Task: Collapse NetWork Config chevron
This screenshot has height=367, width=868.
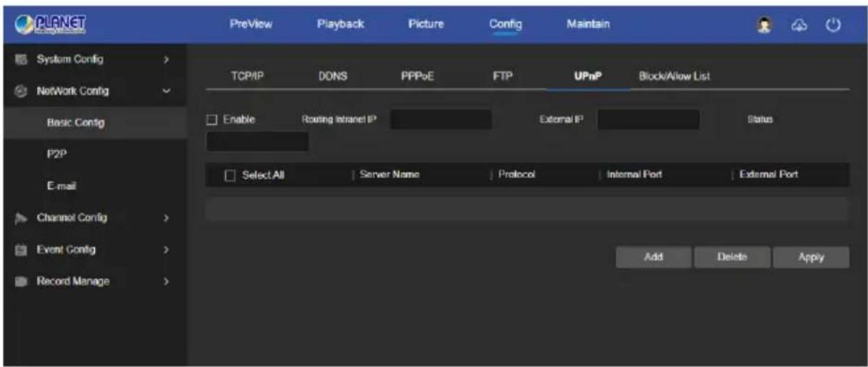Action: tap(167, 91)
